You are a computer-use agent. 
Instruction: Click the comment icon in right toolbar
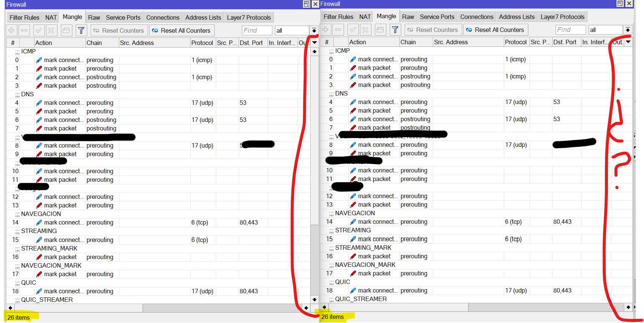coord(381,30)
